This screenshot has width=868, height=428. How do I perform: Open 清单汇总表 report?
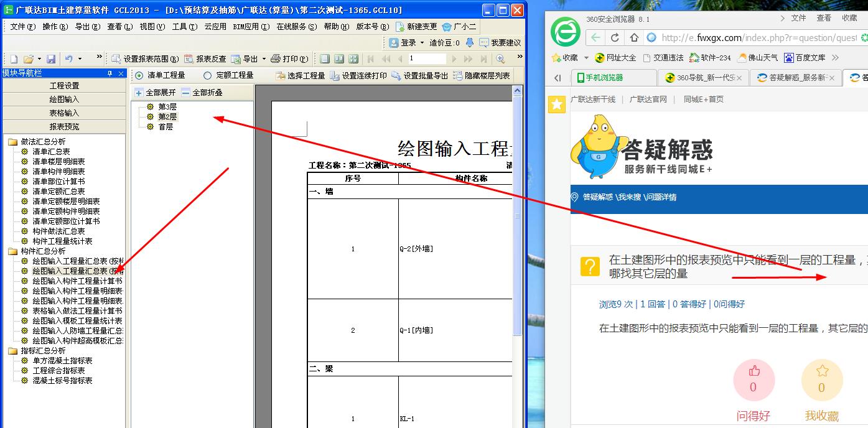point(51,152)
